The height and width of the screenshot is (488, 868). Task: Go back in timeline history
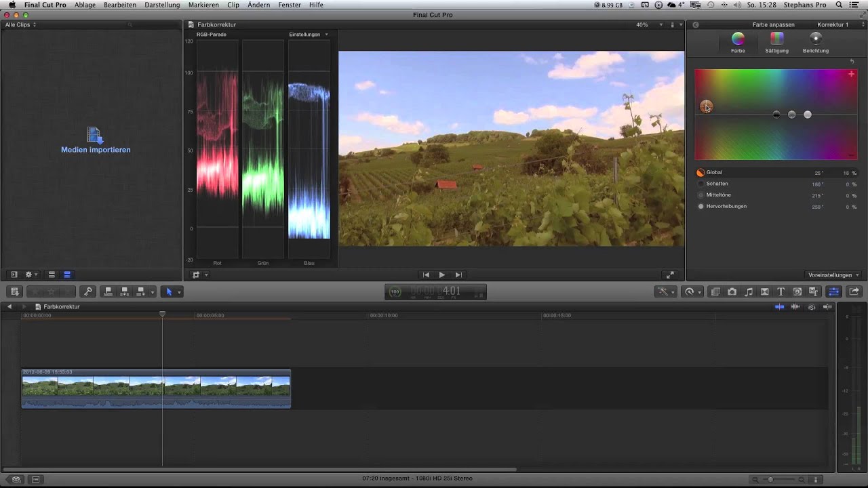pos(9,307)
